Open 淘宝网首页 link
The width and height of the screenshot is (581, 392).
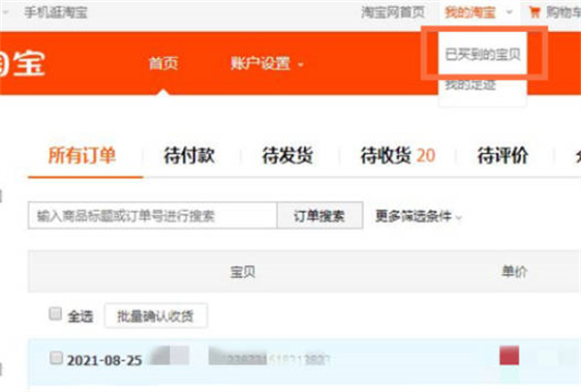393,13
